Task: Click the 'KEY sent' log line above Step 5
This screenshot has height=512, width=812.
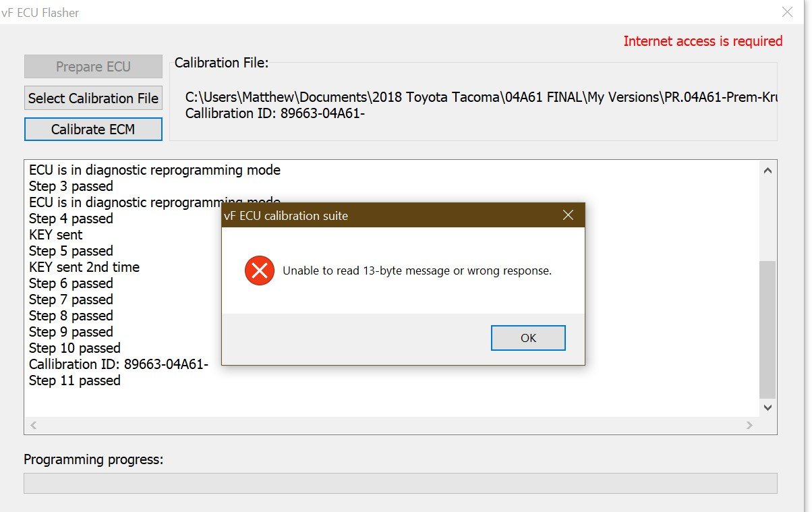Action: coord(56,235)
